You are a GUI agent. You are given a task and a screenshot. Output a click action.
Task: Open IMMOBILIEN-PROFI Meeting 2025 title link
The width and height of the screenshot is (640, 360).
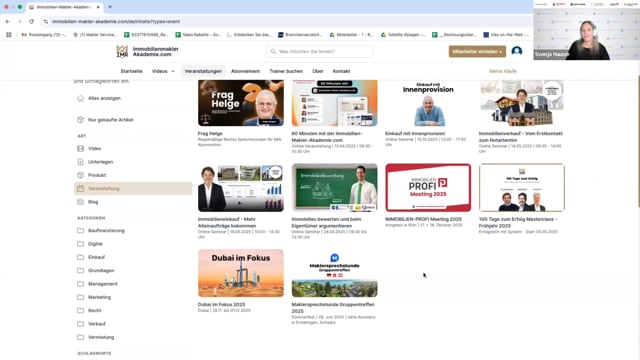click(423, 219)
